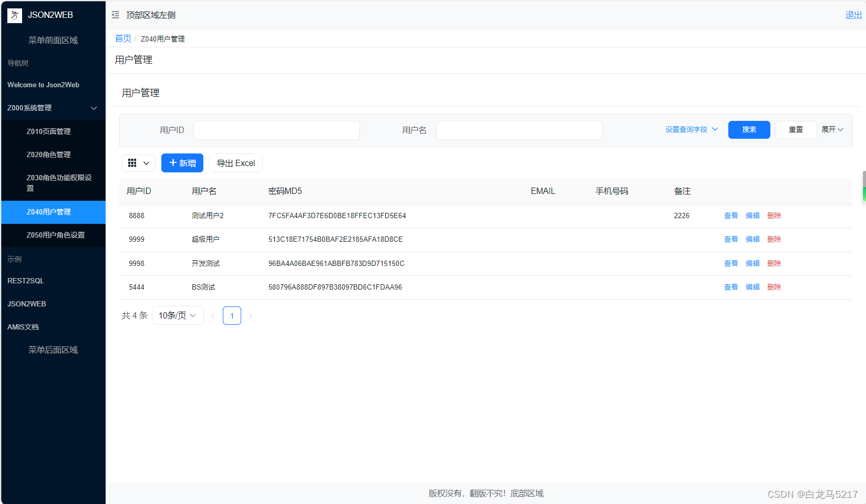Viewport: 866px width, 504px height.
Task: Click the page vertical scrollbar
Action: tap(864, 186)
